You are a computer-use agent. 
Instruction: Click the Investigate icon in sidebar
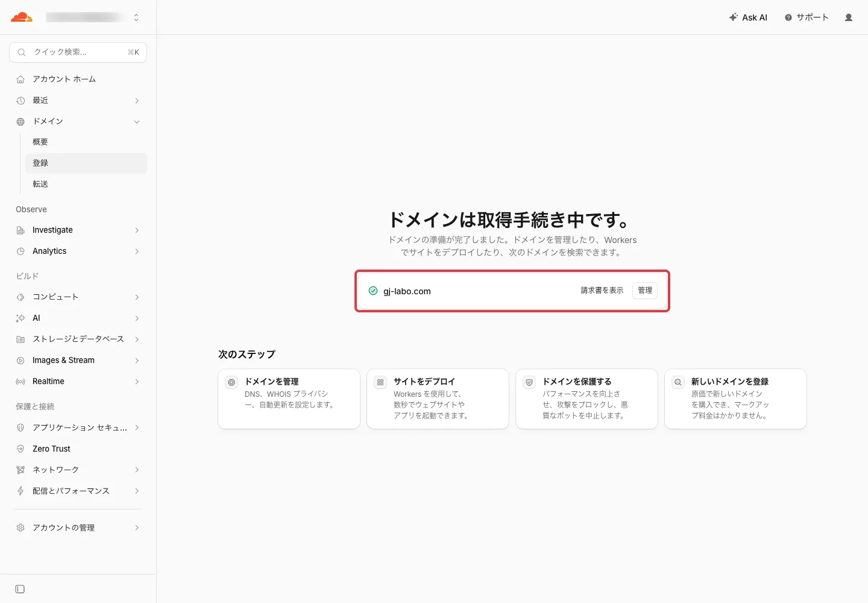(20, 230)
